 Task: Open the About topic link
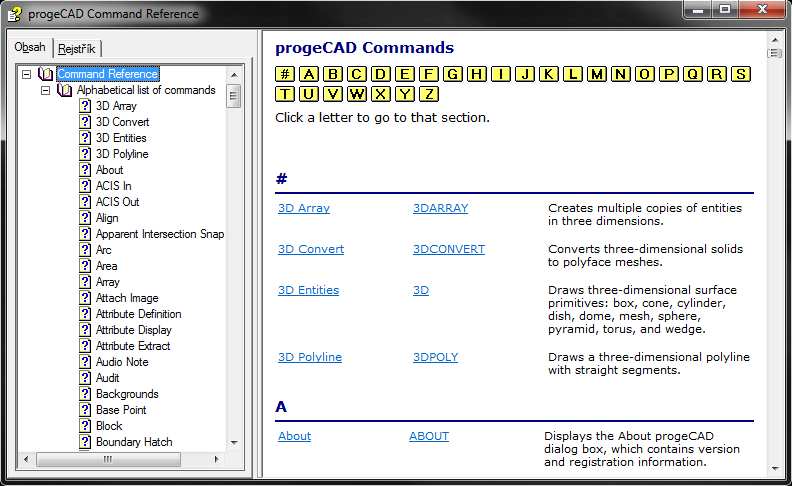[294, 436]
